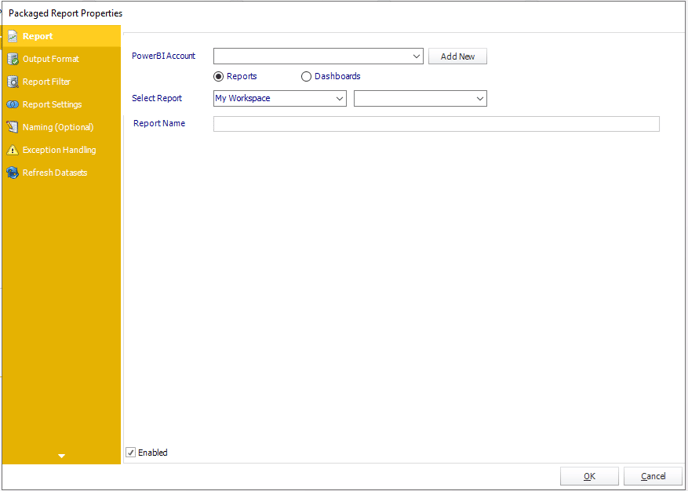Viewport: 688px width, 491px height.
Task: Click the PowerBI Account label
Action: click(164, 56)
